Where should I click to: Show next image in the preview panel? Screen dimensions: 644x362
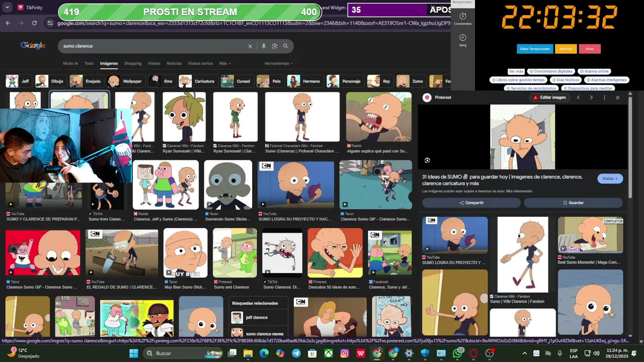point(591,98)
